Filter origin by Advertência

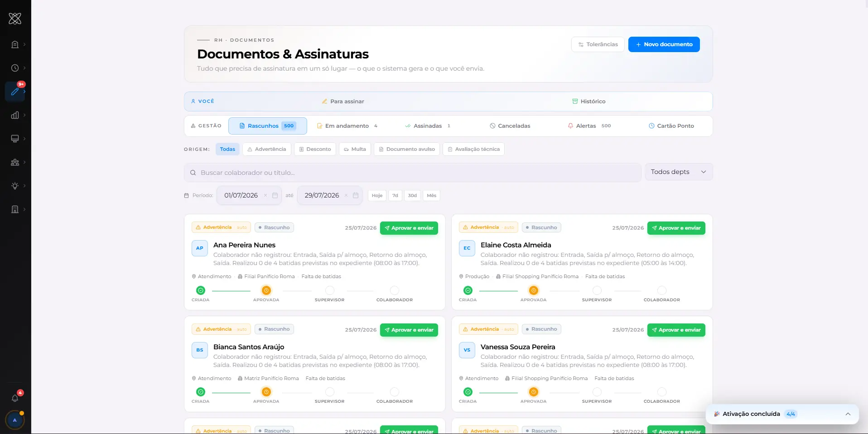coord(267,149)
